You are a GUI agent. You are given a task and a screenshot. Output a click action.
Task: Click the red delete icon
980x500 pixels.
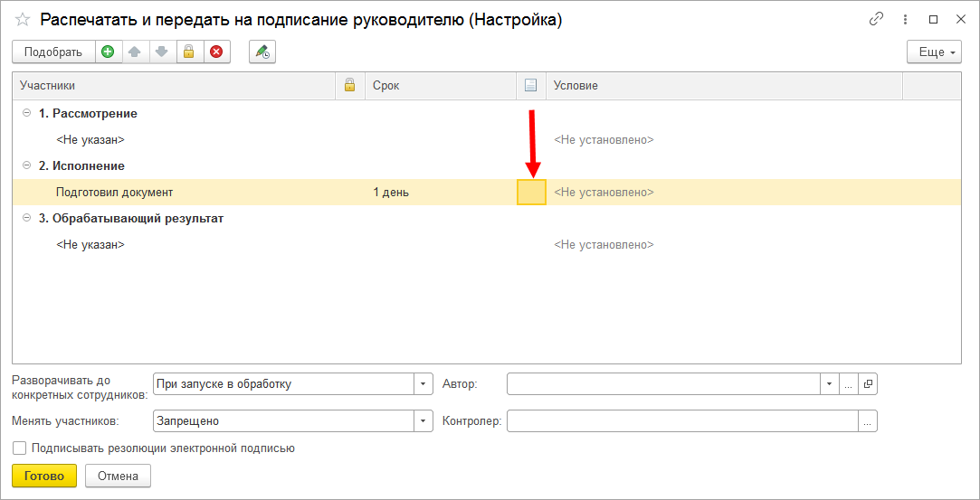coord(216,52)
